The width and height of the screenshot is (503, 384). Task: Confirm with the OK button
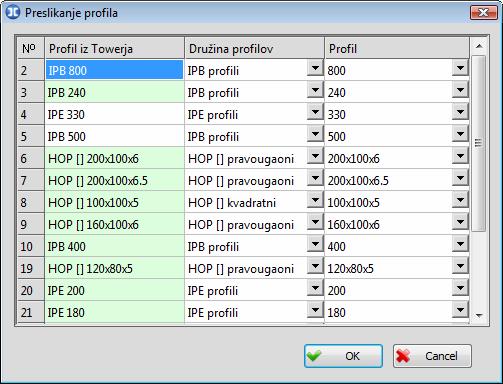(x=343, y=356)
